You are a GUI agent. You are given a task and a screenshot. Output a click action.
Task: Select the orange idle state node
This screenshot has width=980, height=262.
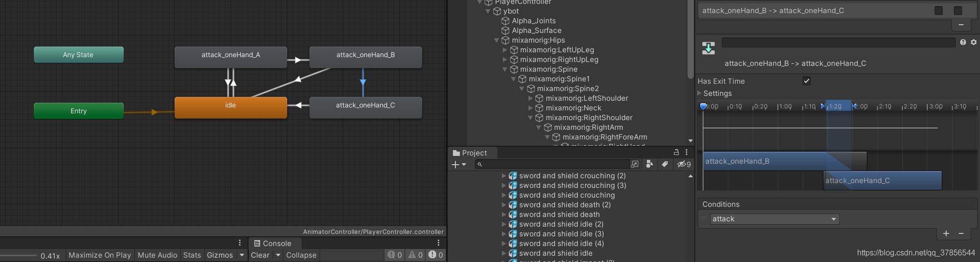pos(231,108)
